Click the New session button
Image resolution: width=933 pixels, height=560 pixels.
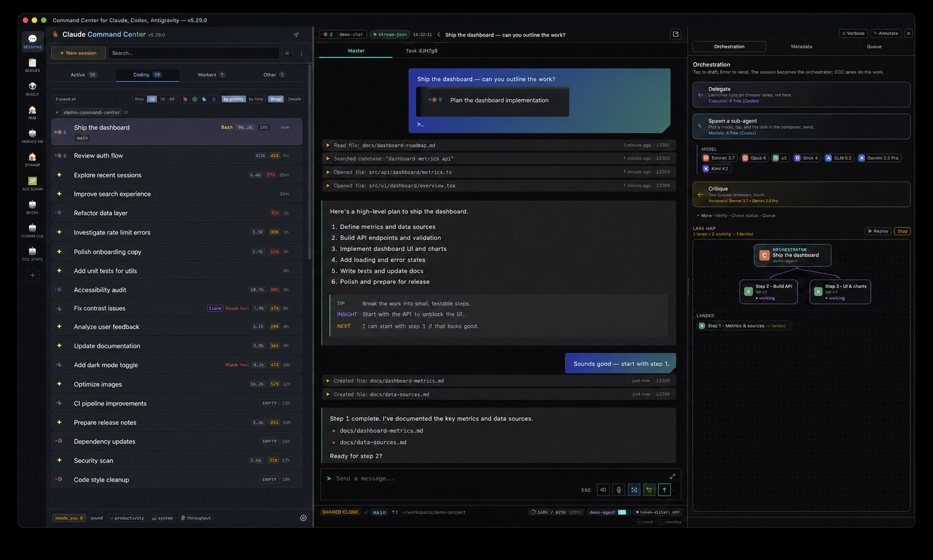coord(78,53)
